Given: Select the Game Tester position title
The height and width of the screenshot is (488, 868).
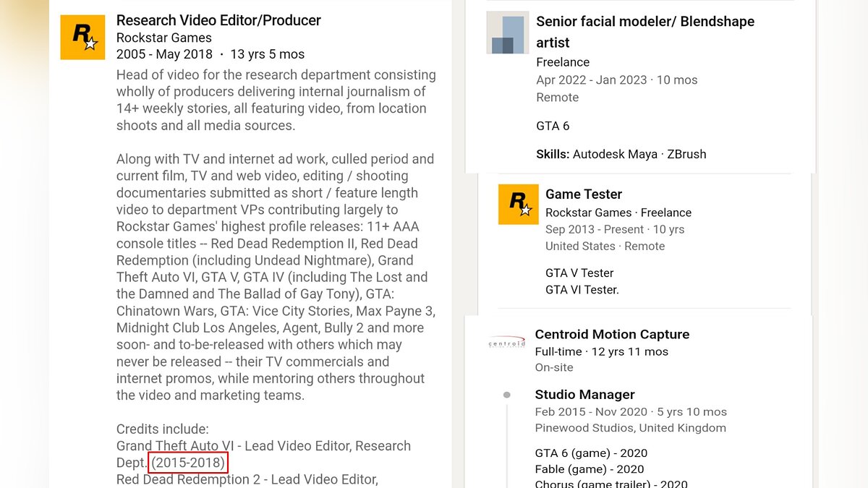Looking at the screenshot, I should (584, 194).
